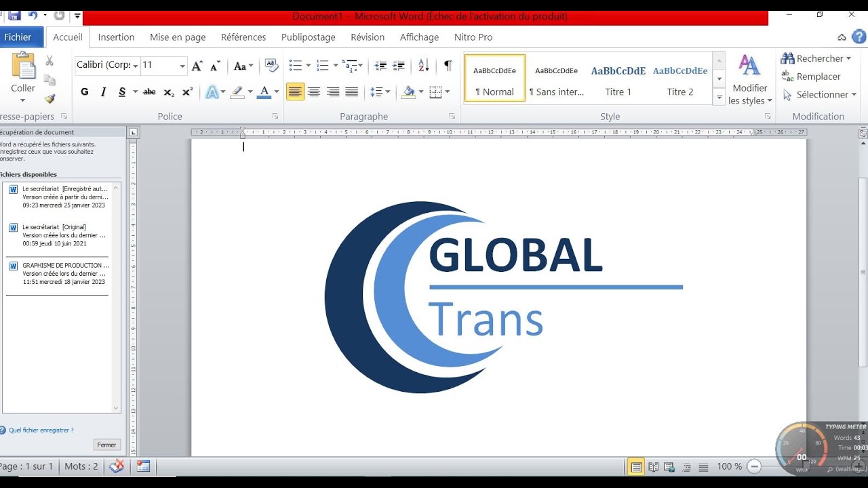
Task: Click the font color red A swatch
Action: click(x=264, y=92)
